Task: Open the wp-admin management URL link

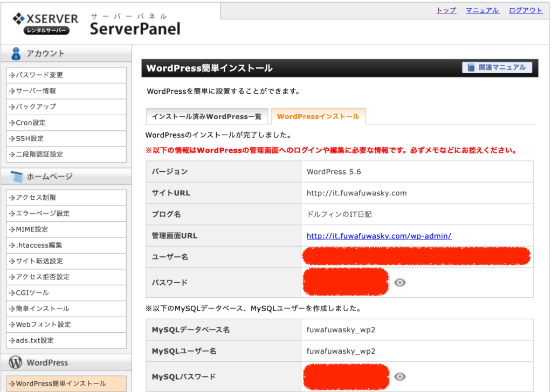Action: 379,236
